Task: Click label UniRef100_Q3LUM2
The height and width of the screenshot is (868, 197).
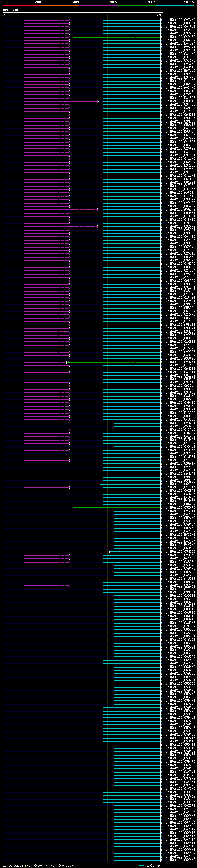Action: pyautogui.click(x=180, y=54)
